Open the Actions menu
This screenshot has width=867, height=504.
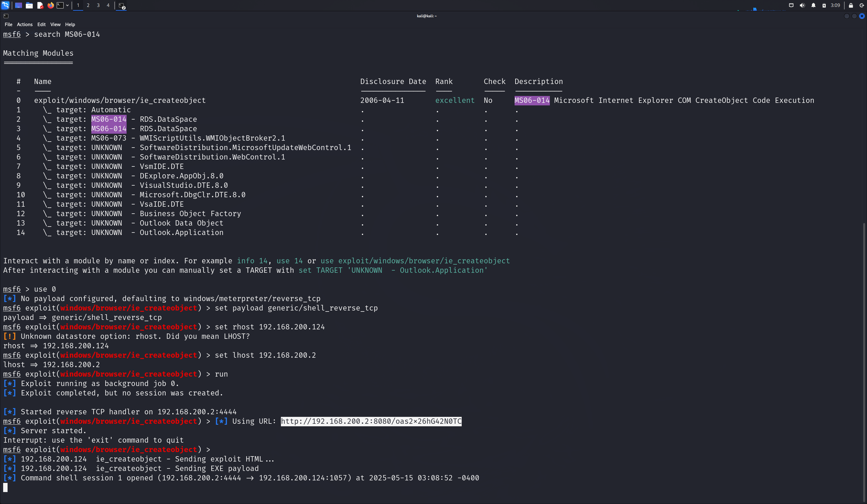tap(25, 25)
